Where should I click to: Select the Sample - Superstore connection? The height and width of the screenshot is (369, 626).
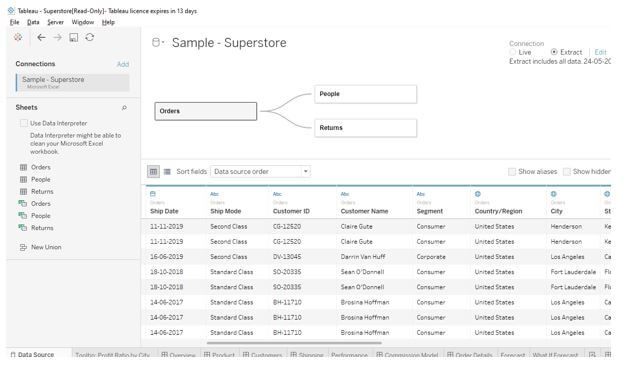pyautogui.click(x=72, y=82)
